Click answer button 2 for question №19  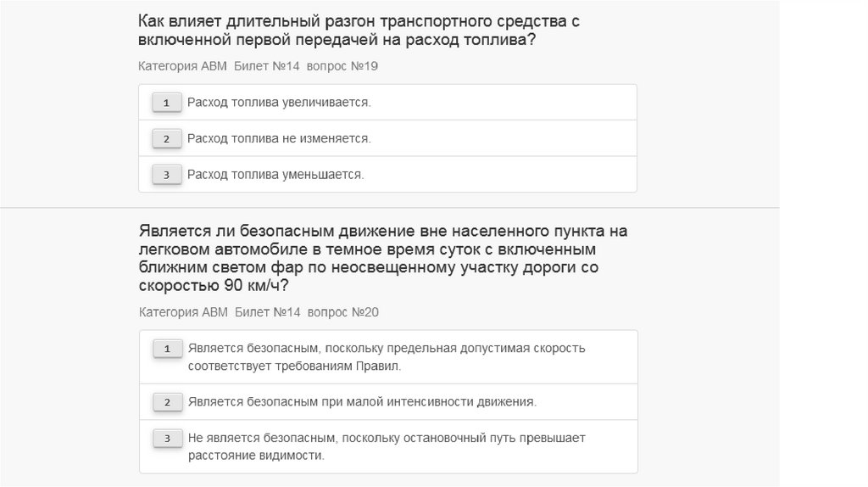point(166,138)
